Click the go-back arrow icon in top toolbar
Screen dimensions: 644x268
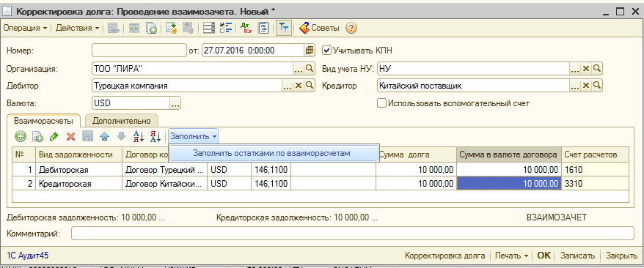pyautogui.click(x=114, y=28)
